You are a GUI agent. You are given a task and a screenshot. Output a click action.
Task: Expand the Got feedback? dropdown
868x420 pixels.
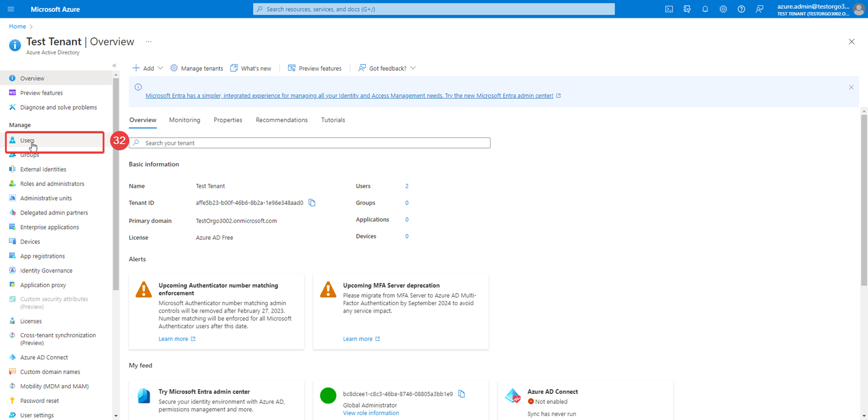tap(387, 68)
